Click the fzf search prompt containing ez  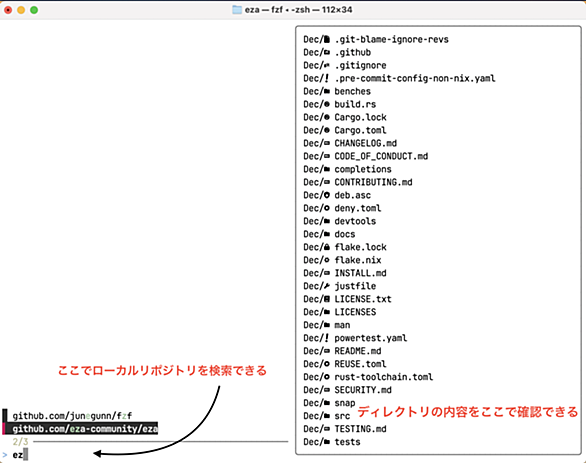pos(18,455)
